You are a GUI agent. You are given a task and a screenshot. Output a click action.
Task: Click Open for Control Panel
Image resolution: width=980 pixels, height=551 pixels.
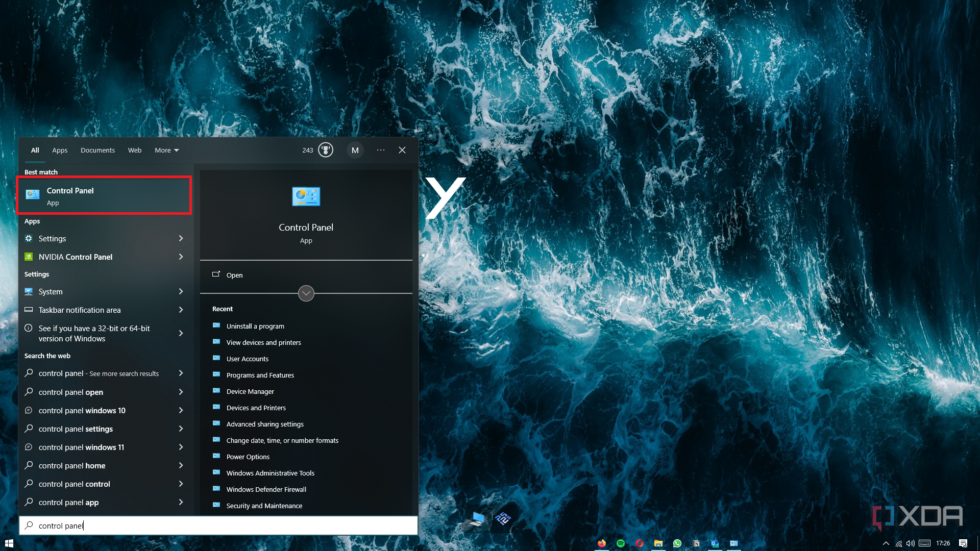click(x=234, y=275)
